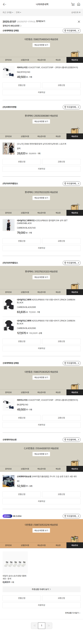The height and width of the screenshot is (644, 83).
Task: Click 함께장보기 link beside the order number
Action: pos(41,21)
